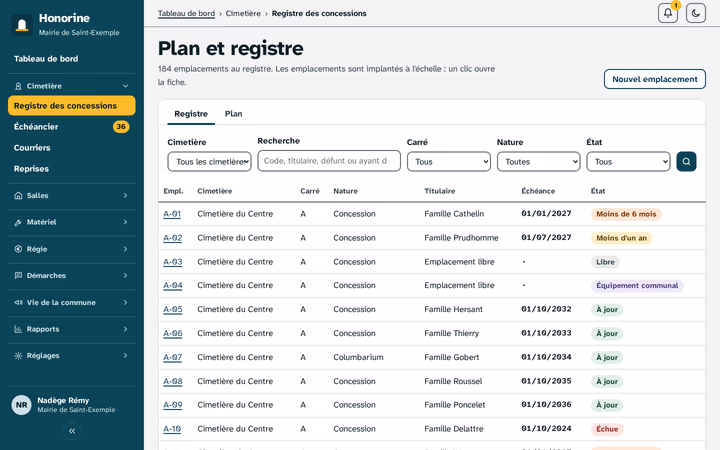Switch to the Registre tab

tap(191, 114)
